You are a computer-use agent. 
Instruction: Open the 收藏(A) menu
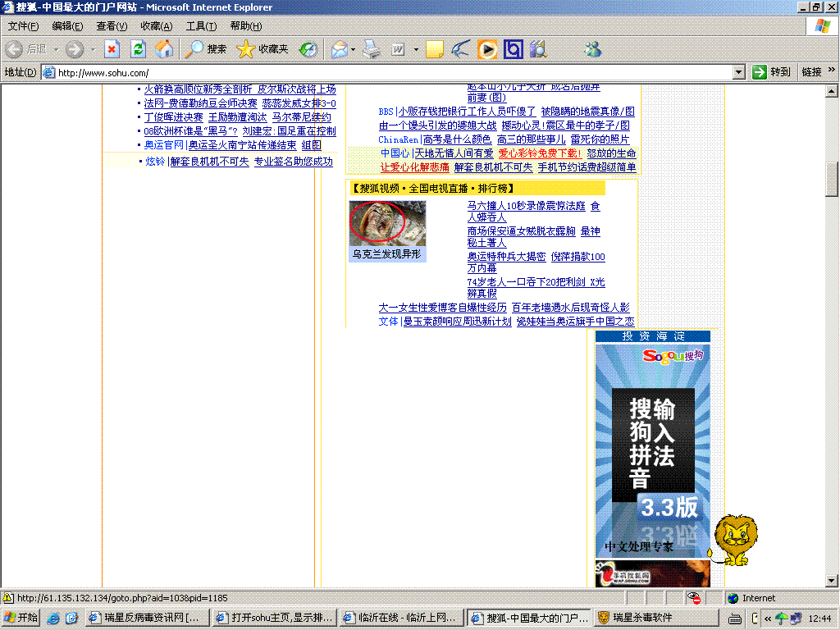[157, 25]
